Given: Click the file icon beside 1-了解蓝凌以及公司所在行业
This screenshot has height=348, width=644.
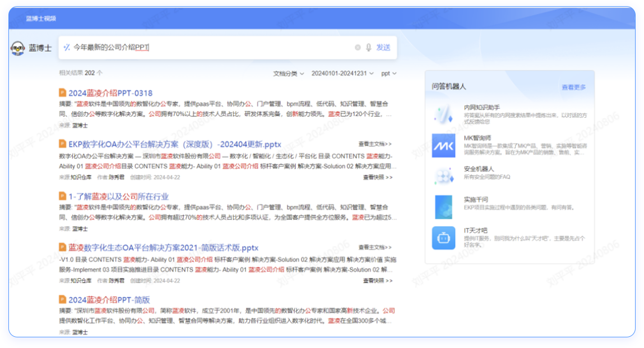Looking at the screenshot, I should (62, 196).
